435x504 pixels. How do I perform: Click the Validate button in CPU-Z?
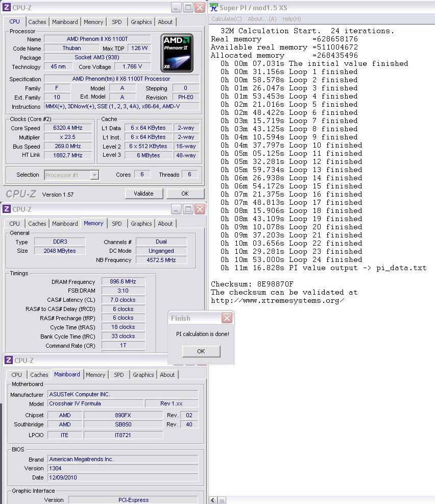tap(143, 194)
